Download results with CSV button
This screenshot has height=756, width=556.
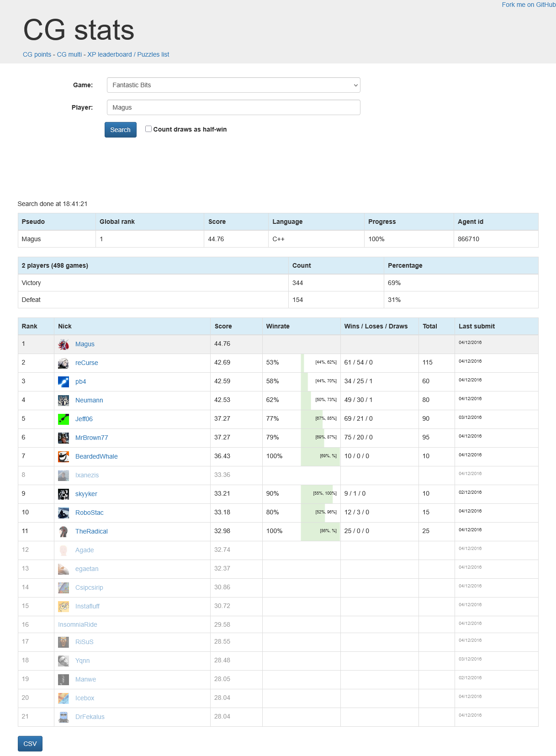tap(30, 744)
